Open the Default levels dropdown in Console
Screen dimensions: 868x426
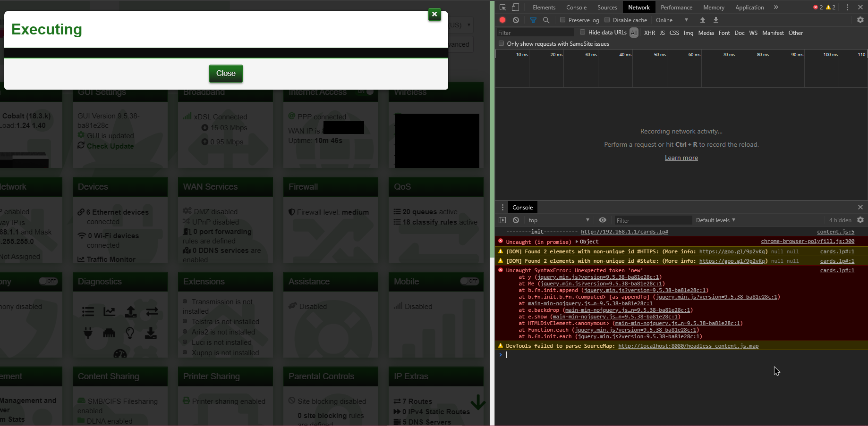715,220
